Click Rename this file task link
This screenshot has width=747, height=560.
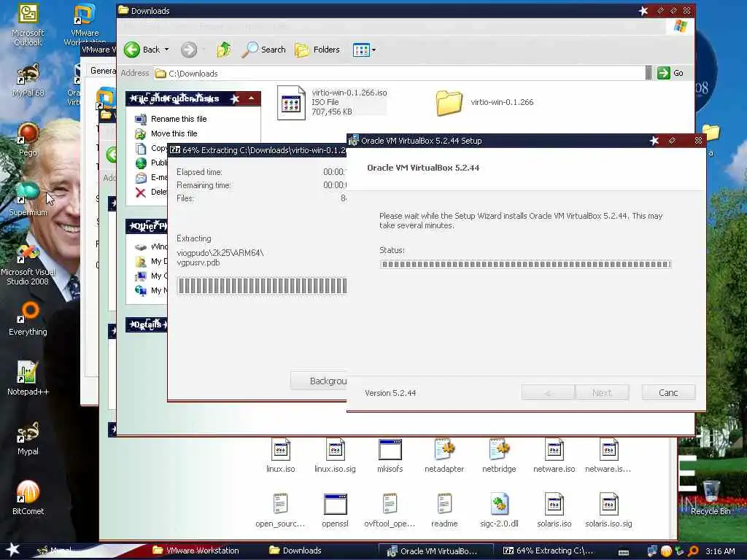pyautogui.click(x=179, y=119)
